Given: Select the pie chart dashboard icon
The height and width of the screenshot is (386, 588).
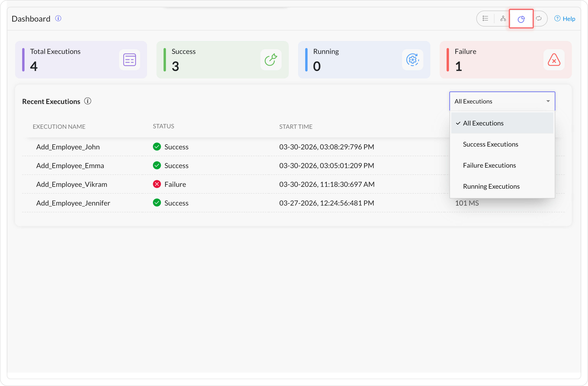Looking at the screenshot, I should coord(521,19).
